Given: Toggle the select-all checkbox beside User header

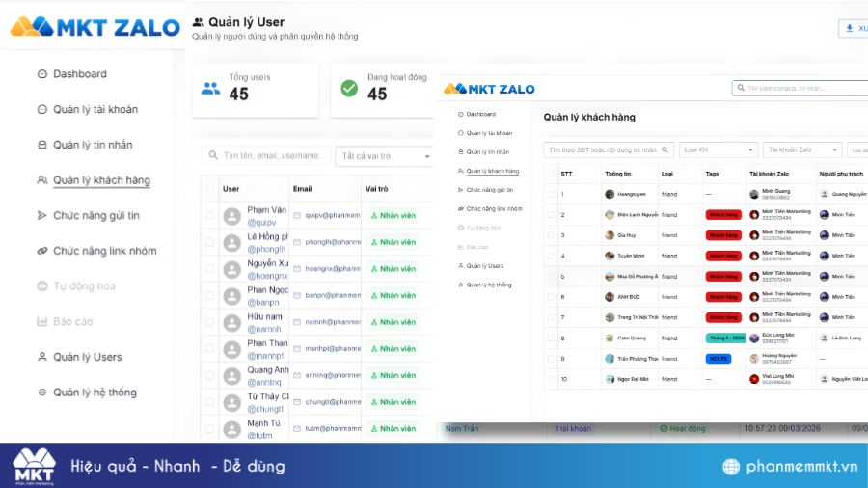Looking at the screenshot, I should point(209,189).
